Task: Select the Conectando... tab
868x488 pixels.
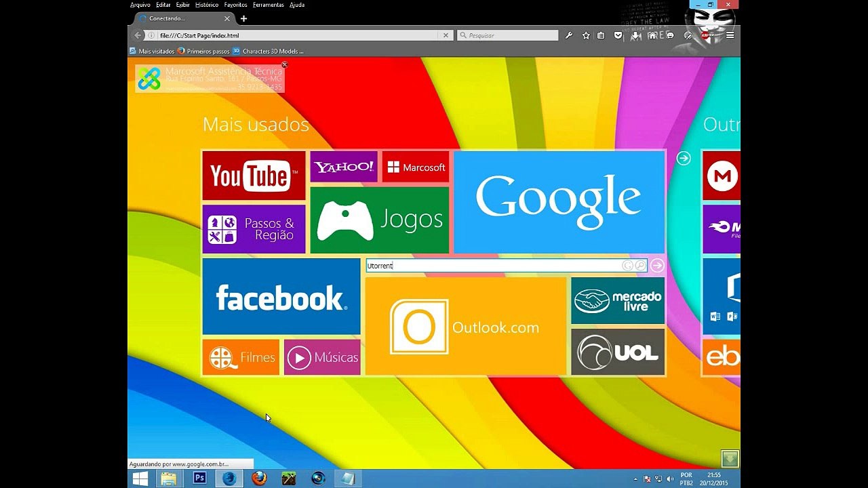Action: 183,18
